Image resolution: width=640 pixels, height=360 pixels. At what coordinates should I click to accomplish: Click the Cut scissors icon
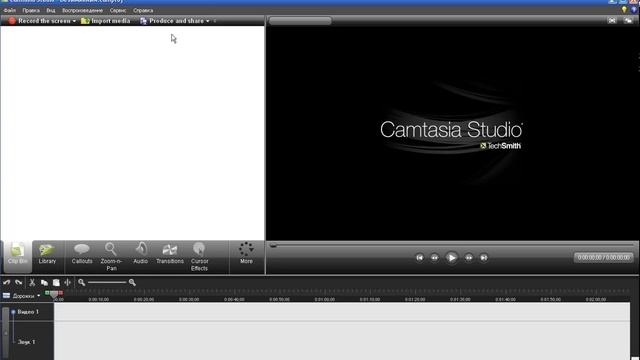[32, 282]
